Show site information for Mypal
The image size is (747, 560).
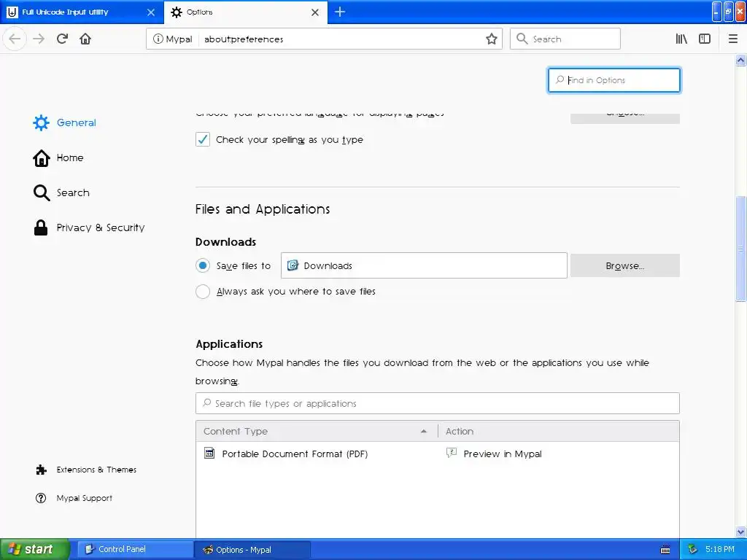172,39
